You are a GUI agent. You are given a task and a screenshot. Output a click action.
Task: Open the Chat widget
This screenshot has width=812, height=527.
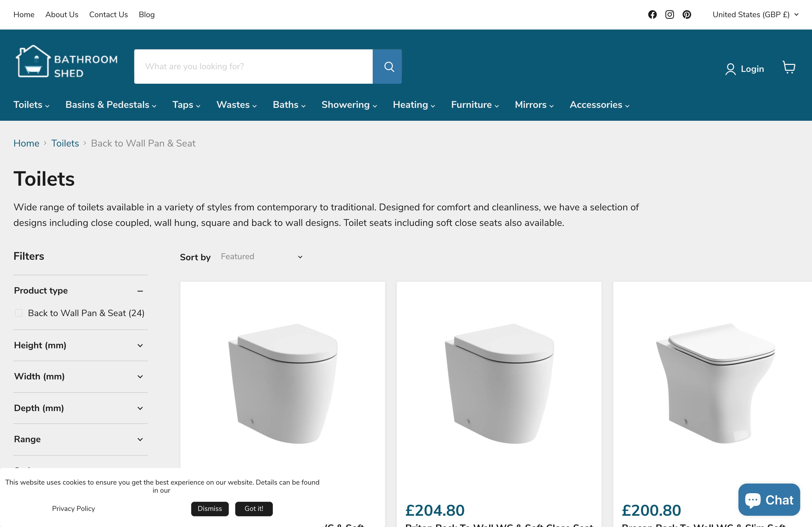coord(769,500)
